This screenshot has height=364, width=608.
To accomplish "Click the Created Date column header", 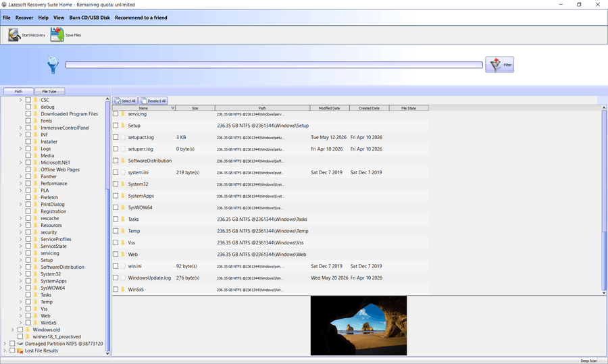I will (369, 108).
